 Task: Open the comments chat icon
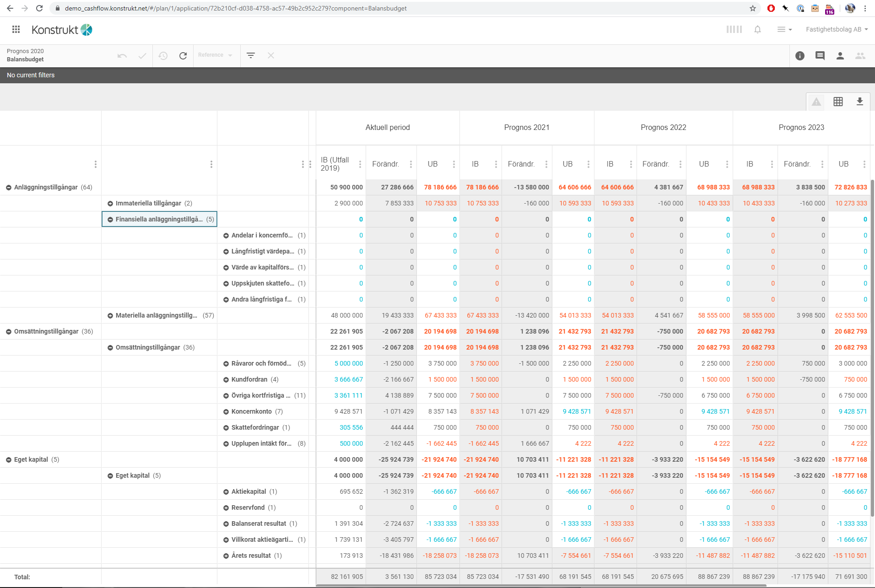point(820,56)
